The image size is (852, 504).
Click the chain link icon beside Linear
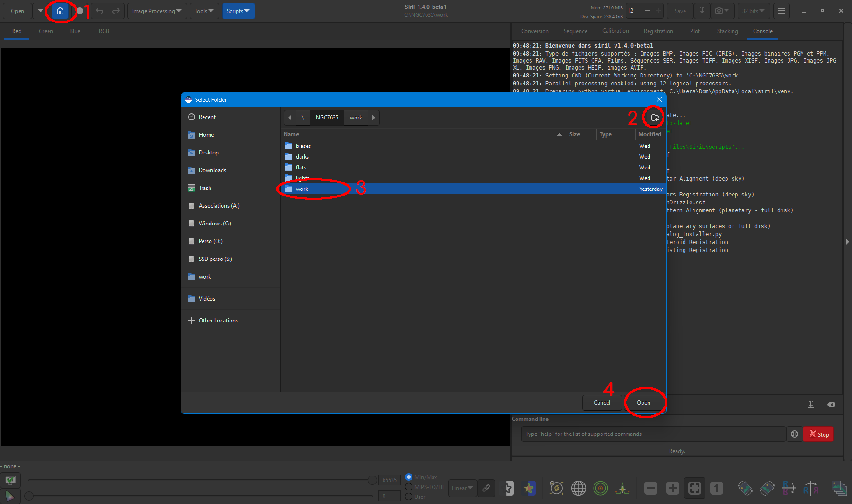(x=486, y=488)
